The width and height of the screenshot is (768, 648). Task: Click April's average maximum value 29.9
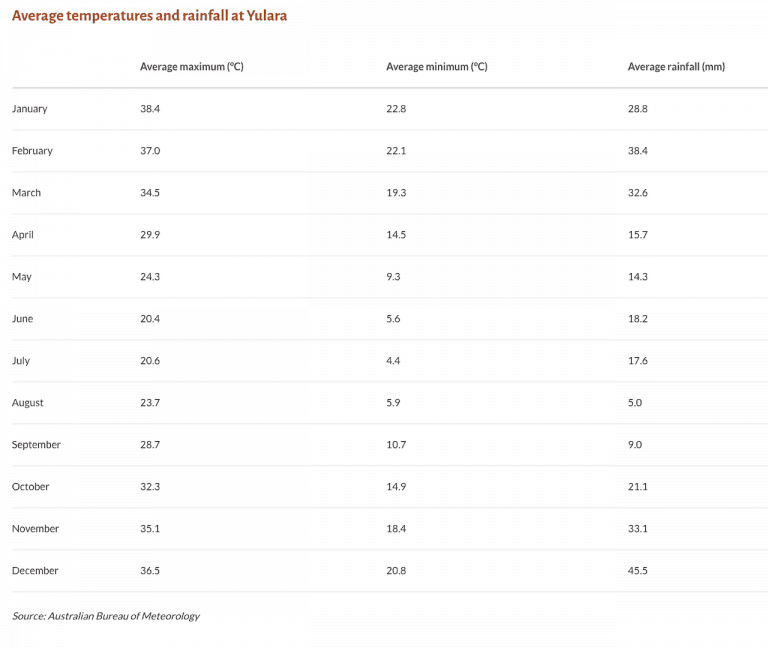coord(150,235)
